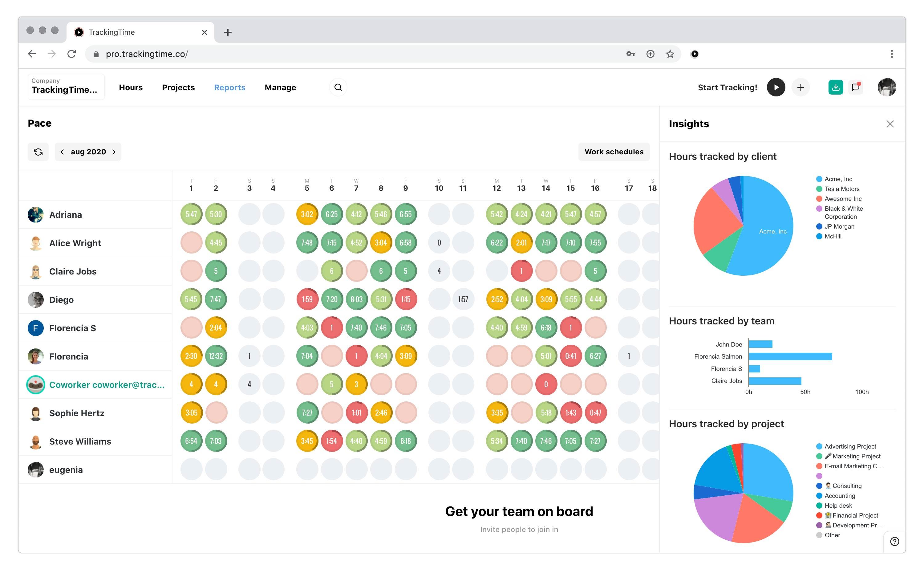Click the browser back arrow
This screenshot has height=573, width=924.
click(x=32, y=54)
